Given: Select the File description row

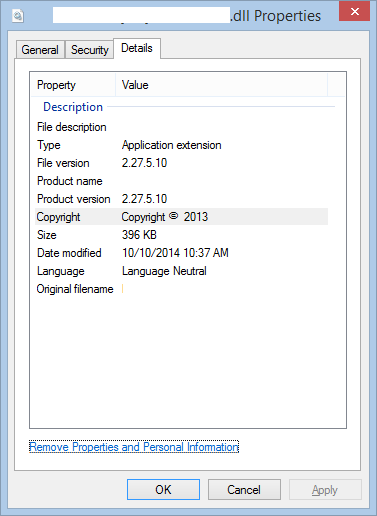Looking at the screenshot, I should 181,127.
